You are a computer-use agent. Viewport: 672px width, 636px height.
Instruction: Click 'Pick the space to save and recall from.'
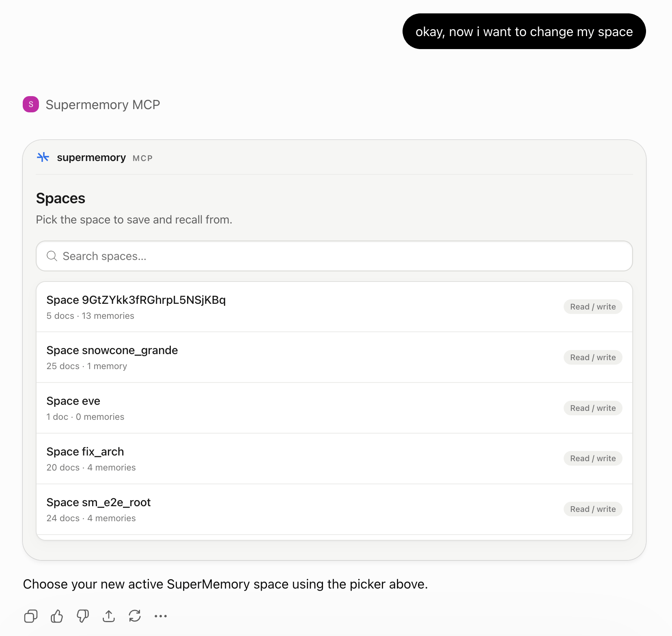(x=134, y=220)
